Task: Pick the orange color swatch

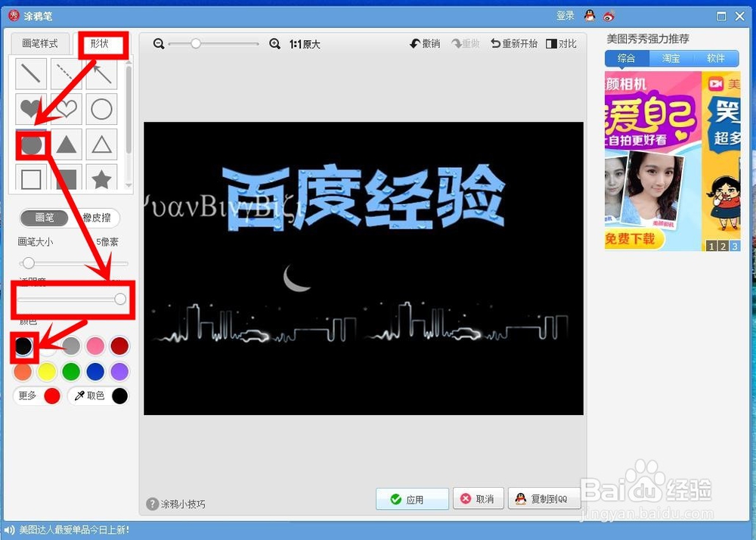Action: (x=23, y=372)
